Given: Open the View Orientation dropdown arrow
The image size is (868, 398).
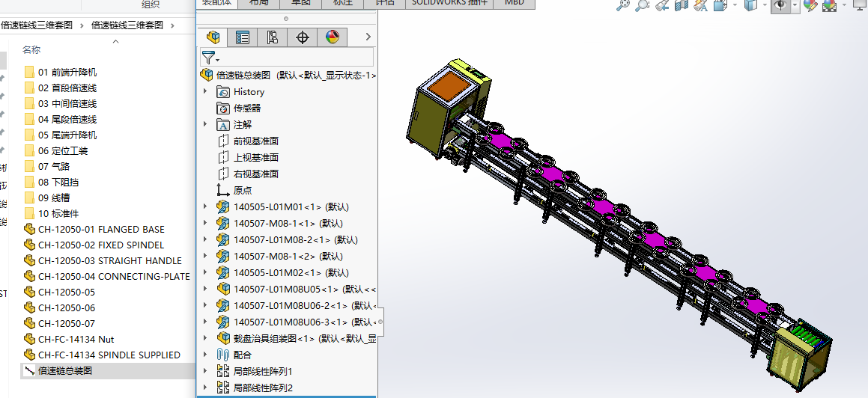Looking at the screenshot, I should pyautogui.click(x=734, y=5).
